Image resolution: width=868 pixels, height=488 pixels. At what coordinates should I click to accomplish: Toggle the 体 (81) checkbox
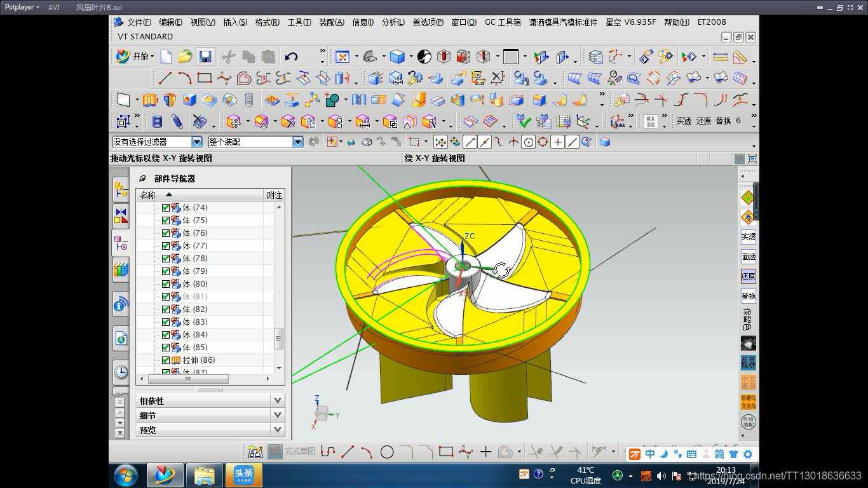[166, 297]
